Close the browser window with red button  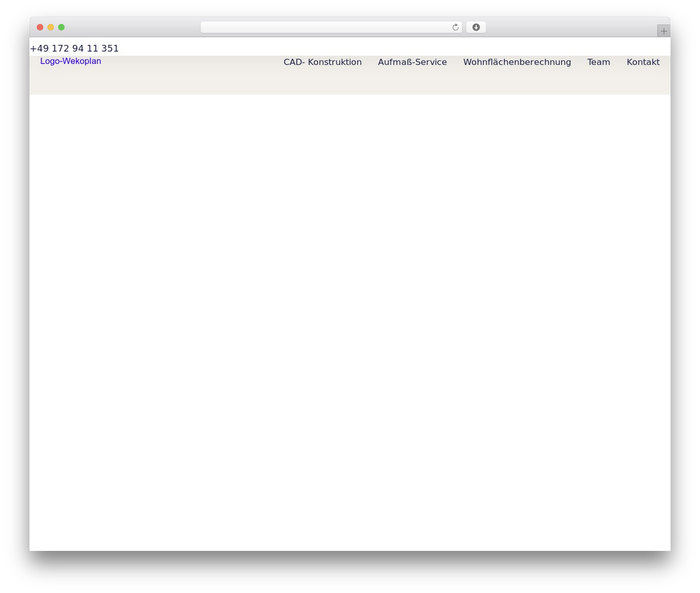[40, 27]
